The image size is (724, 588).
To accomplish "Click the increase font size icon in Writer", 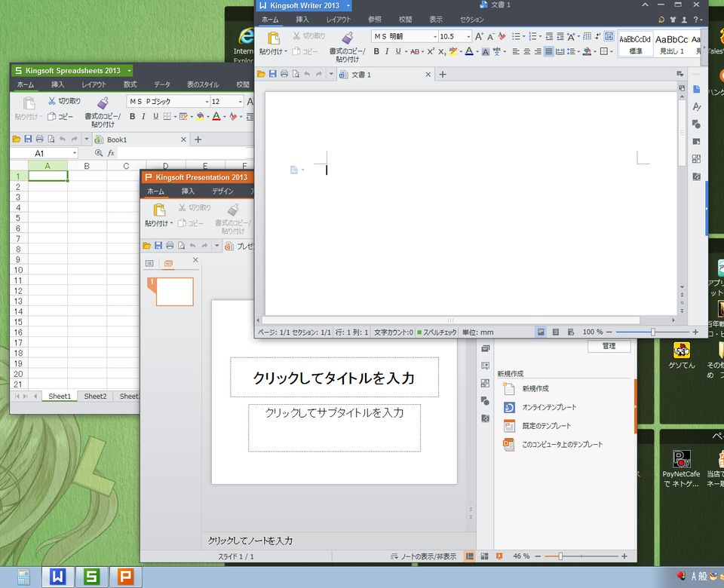I will tap(480, 36).
